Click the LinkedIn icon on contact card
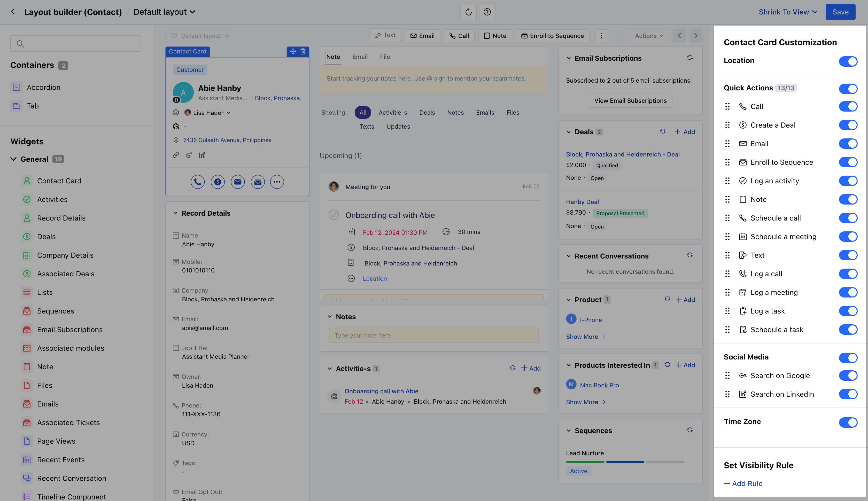 tap(202, 155)
